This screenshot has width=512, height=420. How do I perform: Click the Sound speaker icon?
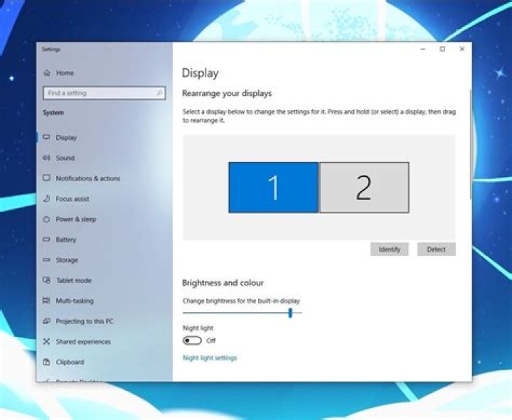pos(47,158)
